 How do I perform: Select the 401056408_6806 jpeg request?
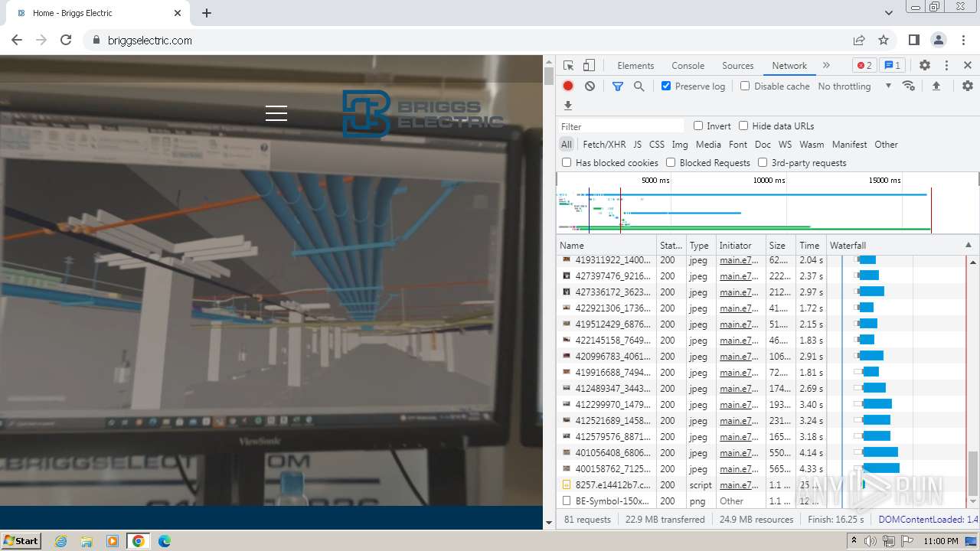click(612, 452)
